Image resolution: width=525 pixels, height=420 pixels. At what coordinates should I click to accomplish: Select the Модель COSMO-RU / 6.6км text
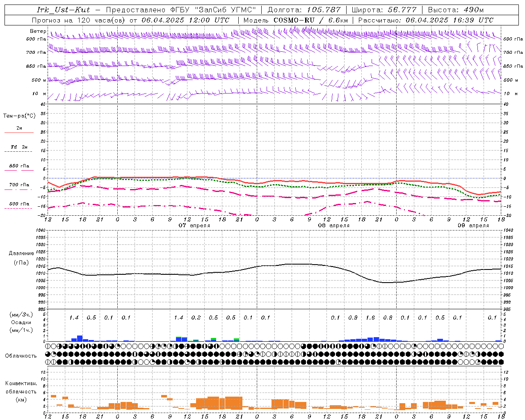click(x=296, y=20)
